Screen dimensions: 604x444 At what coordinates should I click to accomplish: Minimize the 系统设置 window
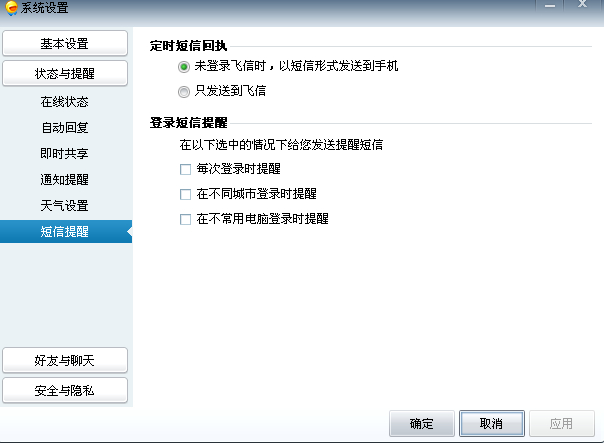[550, 6]
